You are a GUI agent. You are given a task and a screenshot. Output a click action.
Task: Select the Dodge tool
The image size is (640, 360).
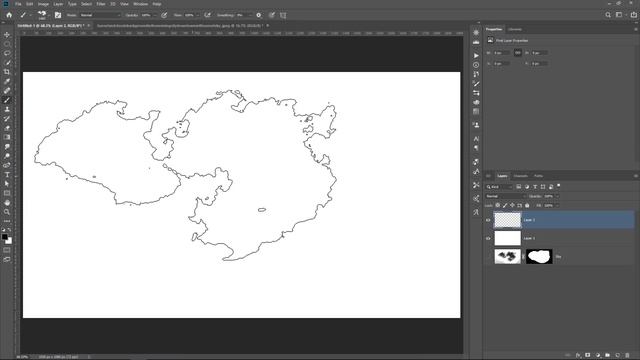tap(7, 156)
